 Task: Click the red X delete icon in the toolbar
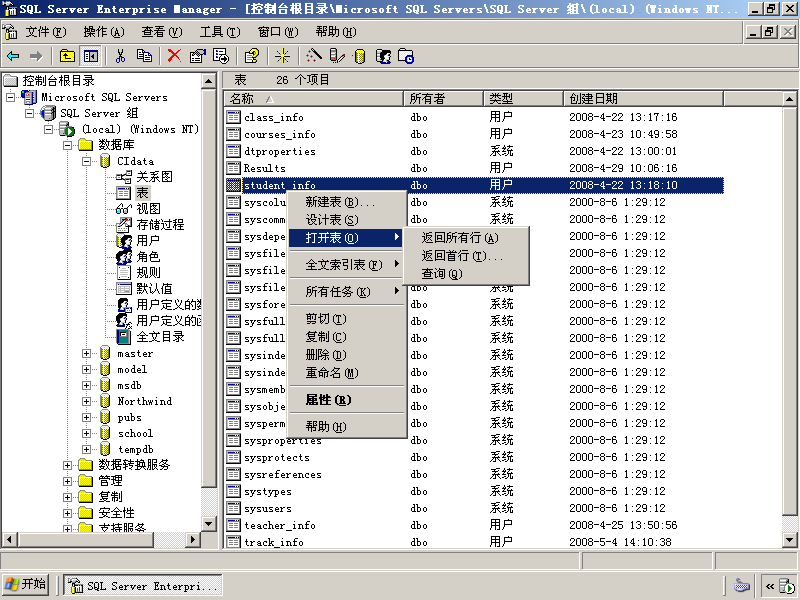click(x=174, y=56)
